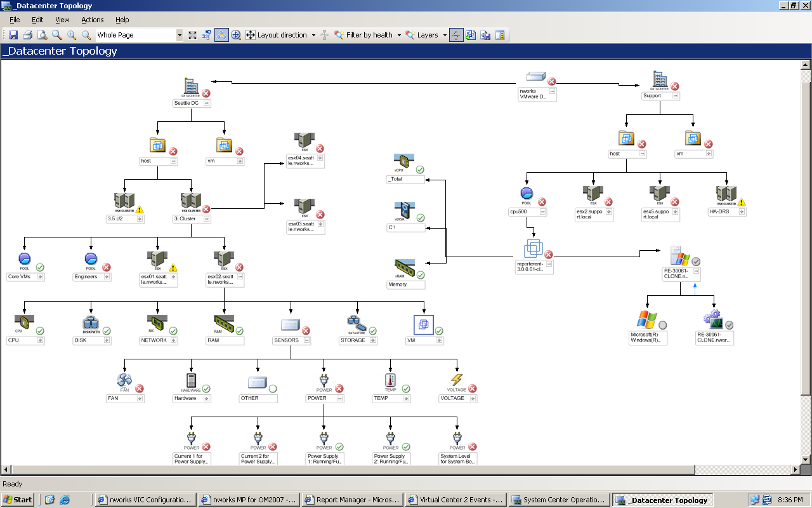
Task: Click the Print toolbar icon
Action: coord(27,35)
